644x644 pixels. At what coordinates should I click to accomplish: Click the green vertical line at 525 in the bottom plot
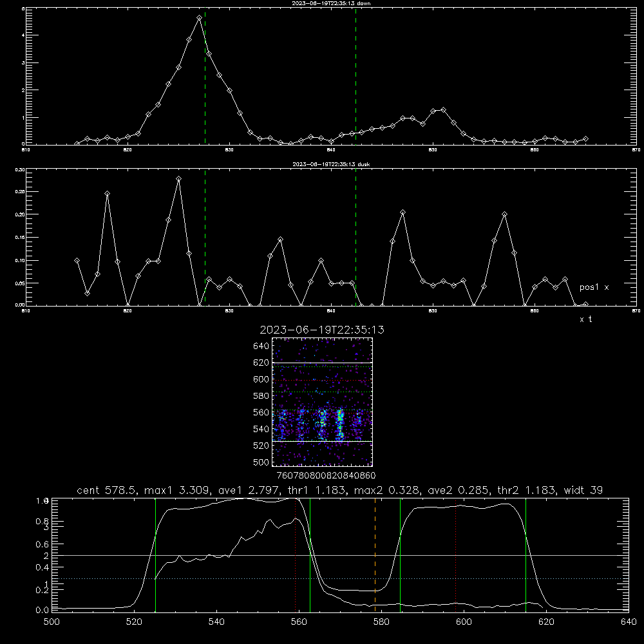(155, 554)
